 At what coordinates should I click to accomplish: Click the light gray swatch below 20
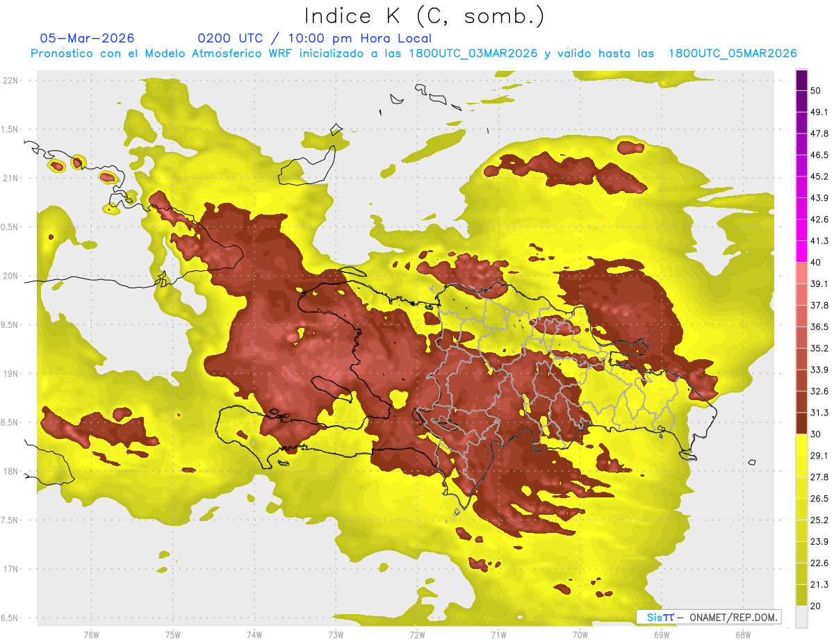(801, 617)
